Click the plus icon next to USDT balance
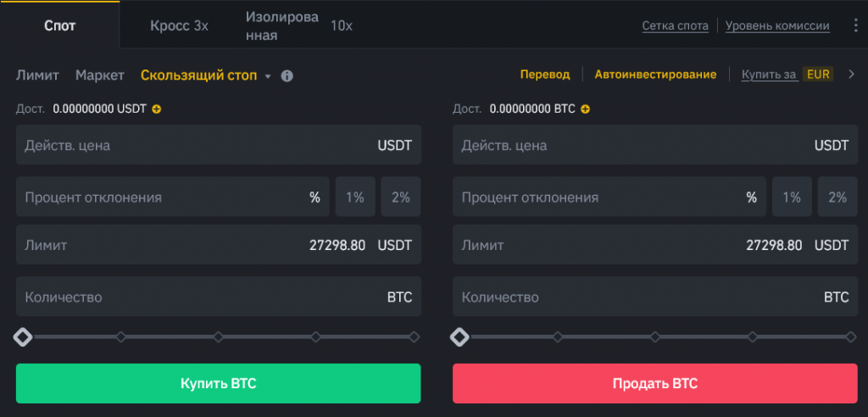This screenshot has height=417, width=868. click(x=157, y=108)
